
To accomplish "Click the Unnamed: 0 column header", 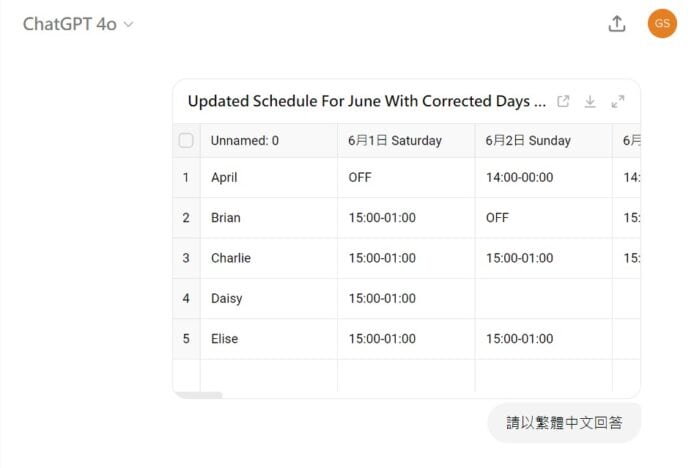I will click(245, 141).
